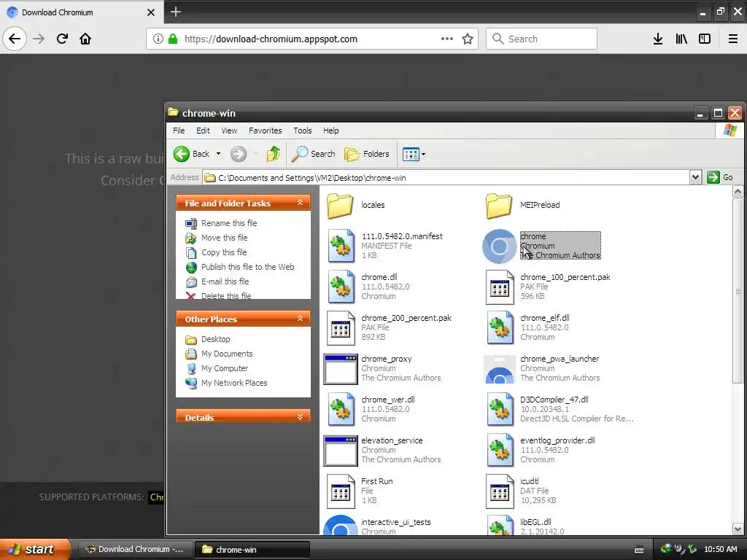Click chrome-win taskbar button

coord(252,550)
